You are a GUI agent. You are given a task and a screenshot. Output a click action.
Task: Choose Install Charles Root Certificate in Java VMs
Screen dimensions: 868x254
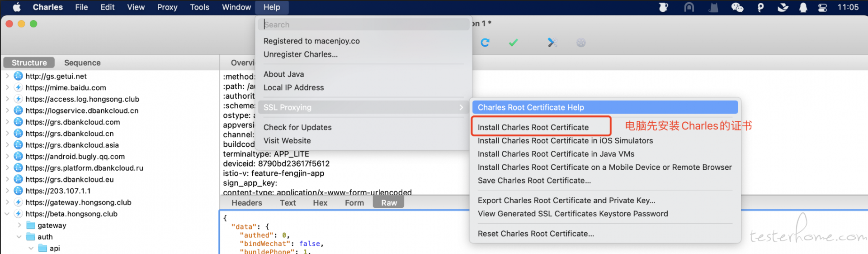556,154
